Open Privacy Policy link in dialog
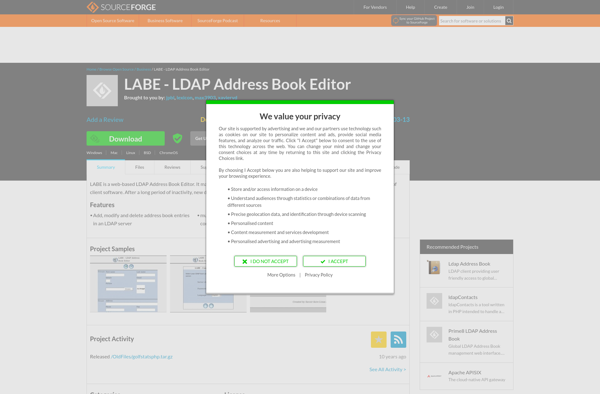Screen dimensions: 600x394 tap(318, 275)
